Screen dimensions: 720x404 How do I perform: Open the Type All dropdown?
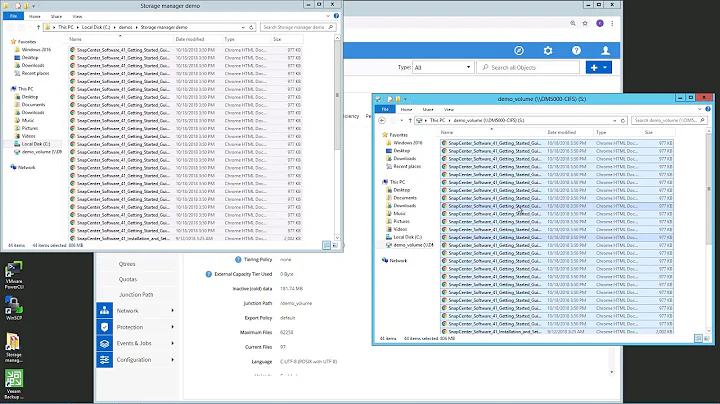tap(443, 67)
